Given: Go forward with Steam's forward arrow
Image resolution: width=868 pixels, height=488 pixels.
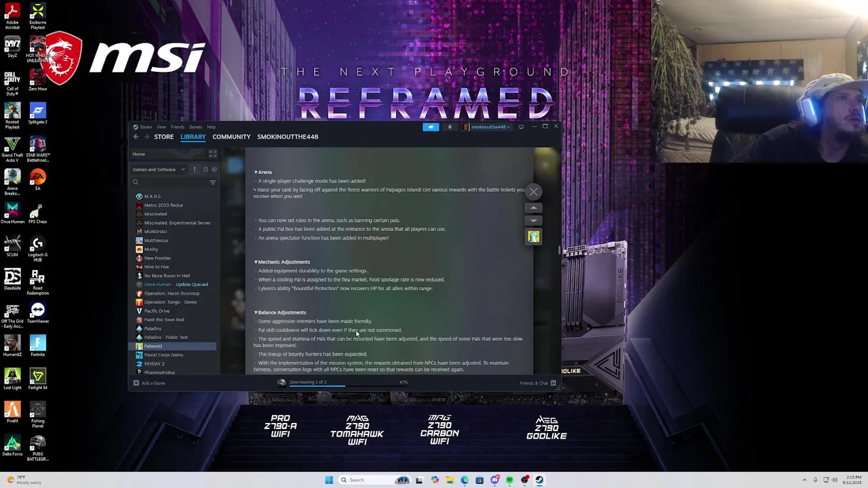Looking at the screenshot, I should click(x=146, y=137).
